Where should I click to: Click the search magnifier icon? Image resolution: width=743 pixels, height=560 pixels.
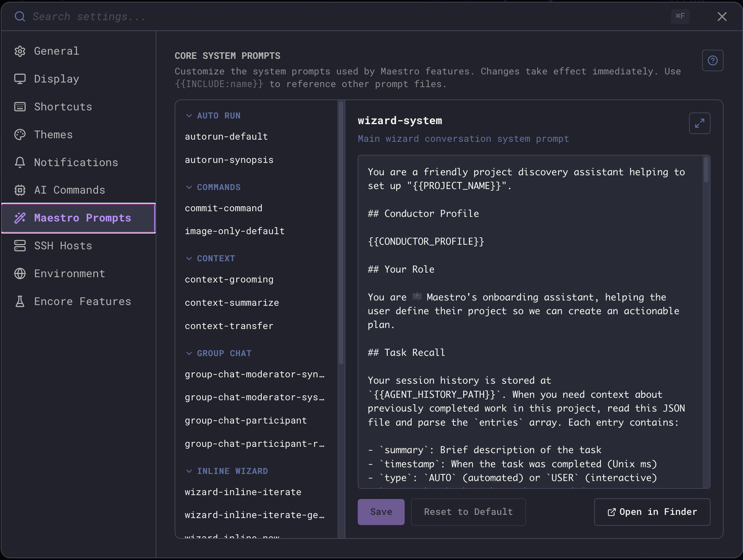pyautogui.click(x=20, y=17)
